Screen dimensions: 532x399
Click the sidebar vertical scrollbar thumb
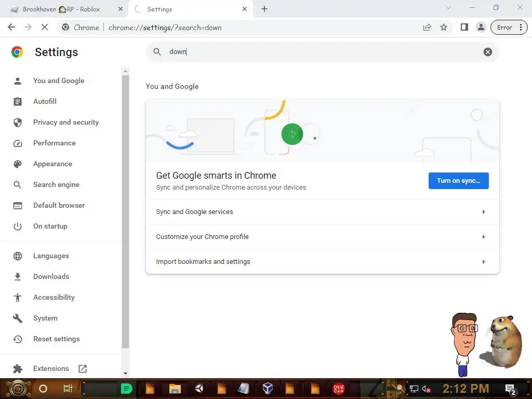click(x=125, y=212)
